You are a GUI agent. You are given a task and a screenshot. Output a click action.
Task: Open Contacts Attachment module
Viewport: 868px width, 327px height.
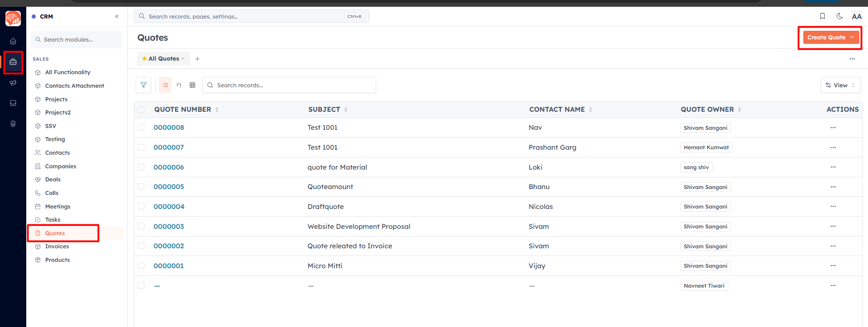[75, 86]
